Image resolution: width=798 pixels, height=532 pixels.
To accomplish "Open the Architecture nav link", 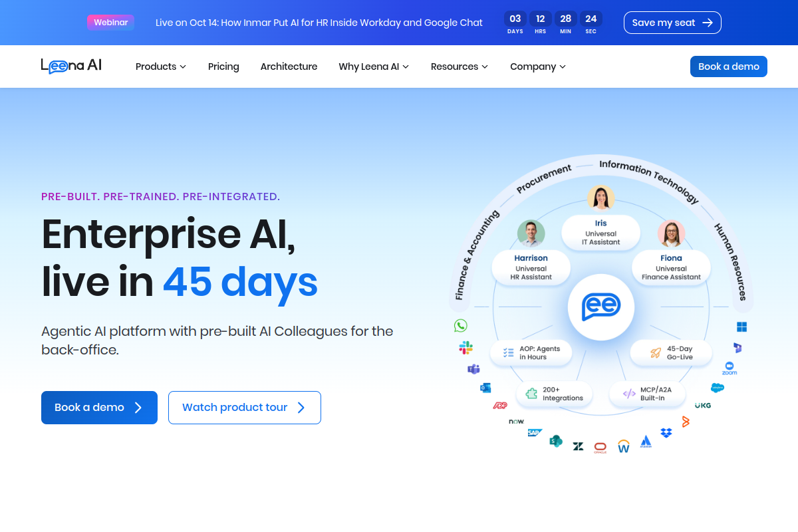I will coord(289,66).
